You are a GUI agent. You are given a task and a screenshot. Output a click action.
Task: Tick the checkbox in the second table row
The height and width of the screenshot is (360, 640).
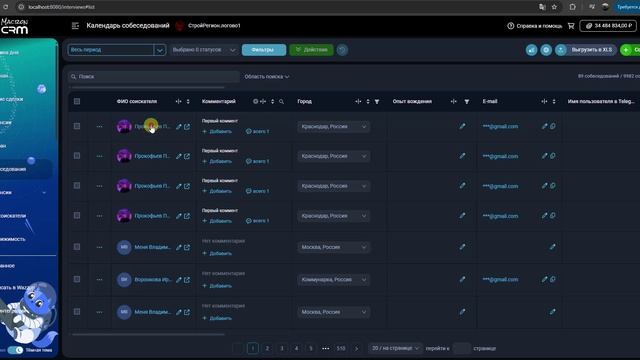point(77,156)
